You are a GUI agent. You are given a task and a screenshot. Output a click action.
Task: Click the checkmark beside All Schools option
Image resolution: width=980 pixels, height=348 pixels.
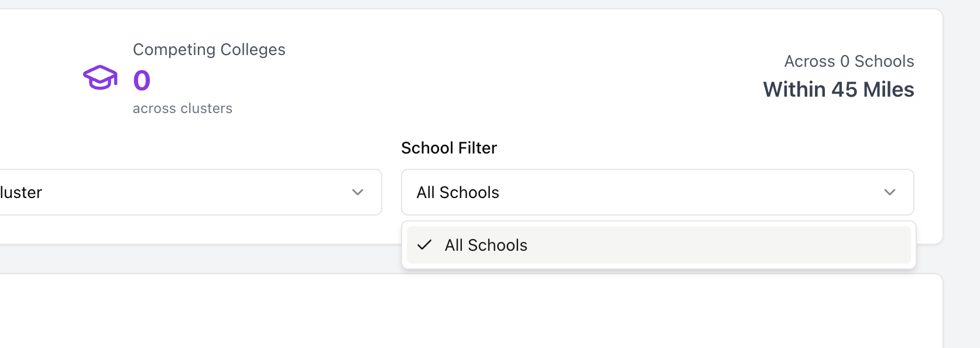pyautogui.click(x=424, y=245)
